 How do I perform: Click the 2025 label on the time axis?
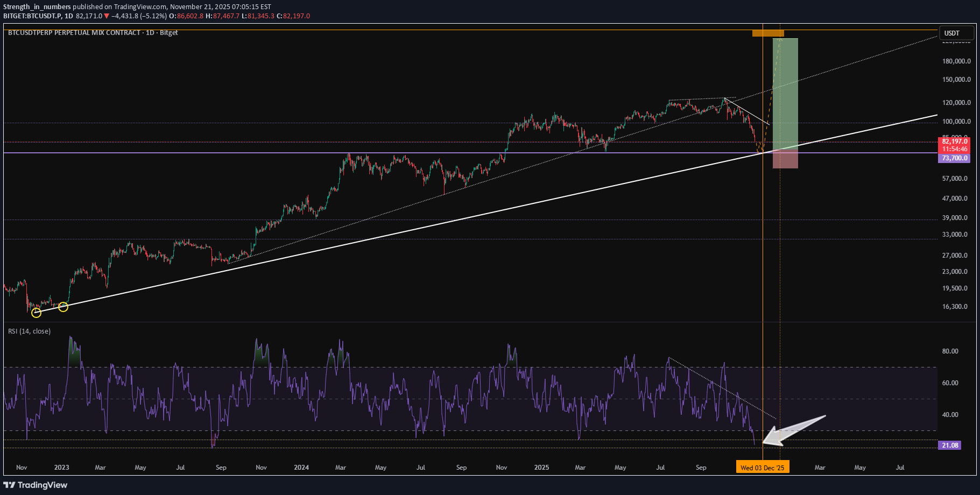coord(541,468)
